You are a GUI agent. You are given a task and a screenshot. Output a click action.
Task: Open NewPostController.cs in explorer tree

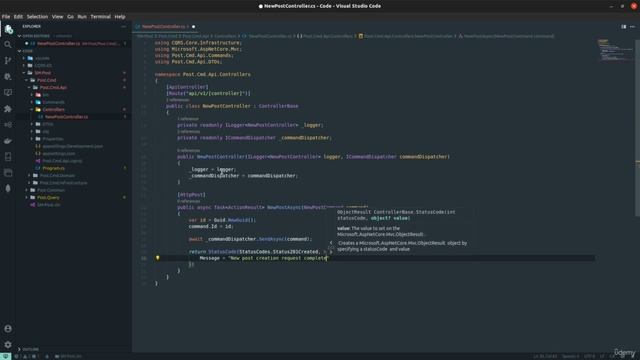(66, 117)
